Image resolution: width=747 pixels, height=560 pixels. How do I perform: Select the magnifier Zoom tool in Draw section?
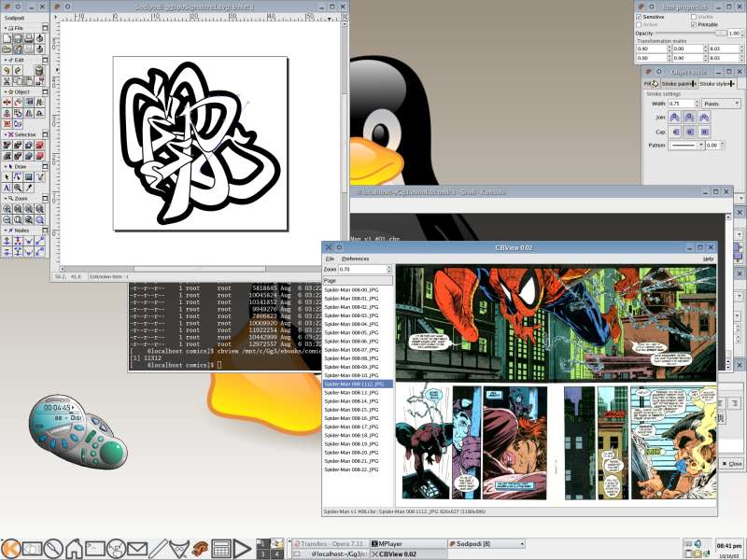click(17, 188)
